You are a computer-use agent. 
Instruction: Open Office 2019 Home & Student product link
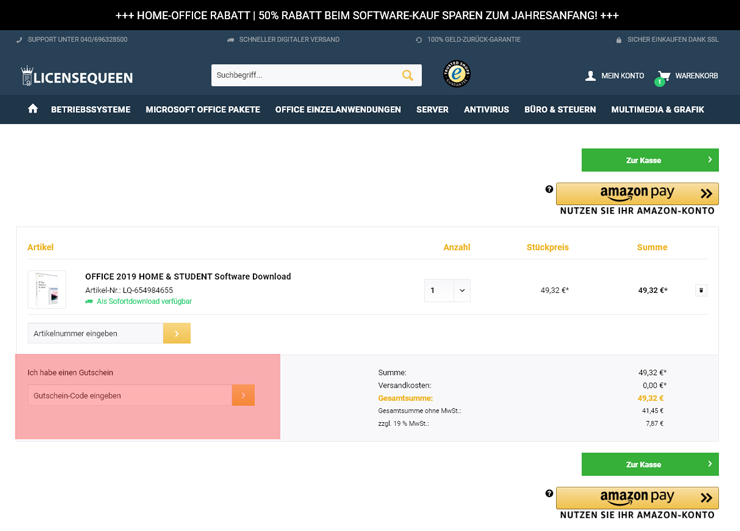coord(188,277)
